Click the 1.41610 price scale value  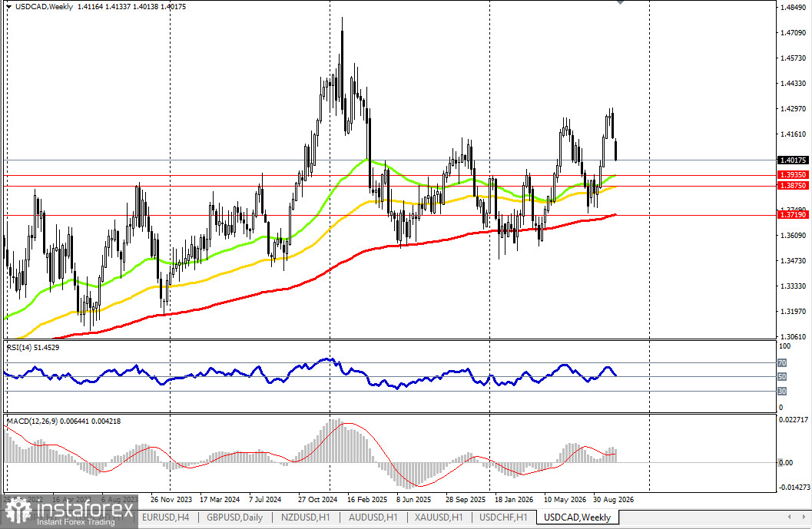click(793, 134)
